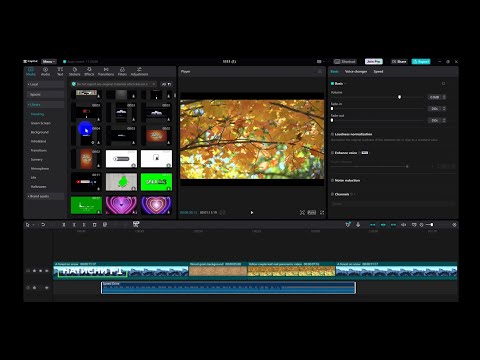Screen dimensions: 480x360
Task: Adjust the Volume slider handle
Action: click(x=399, y=97)
